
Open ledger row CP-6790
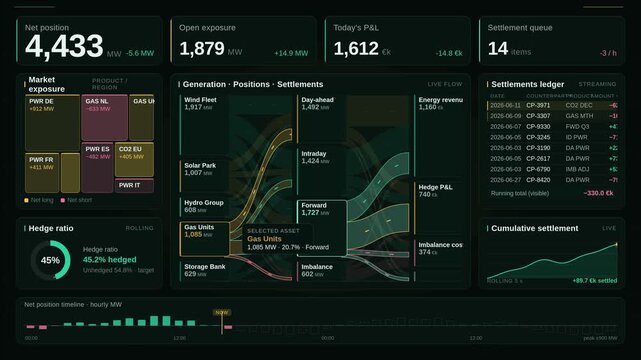(552, 169)
